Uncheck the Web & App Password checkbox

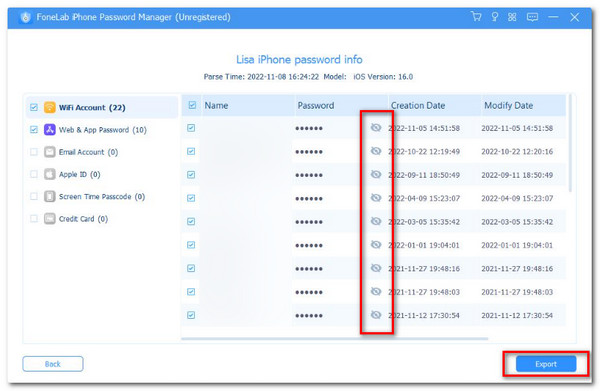click(x=34, y=130)
